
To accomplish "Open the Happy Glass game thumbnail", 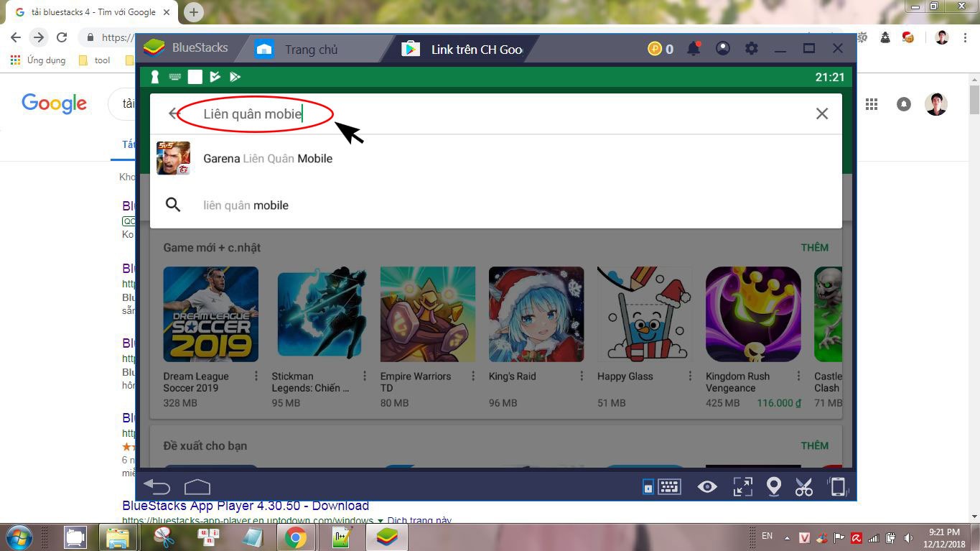I will [x=644, y=314].
